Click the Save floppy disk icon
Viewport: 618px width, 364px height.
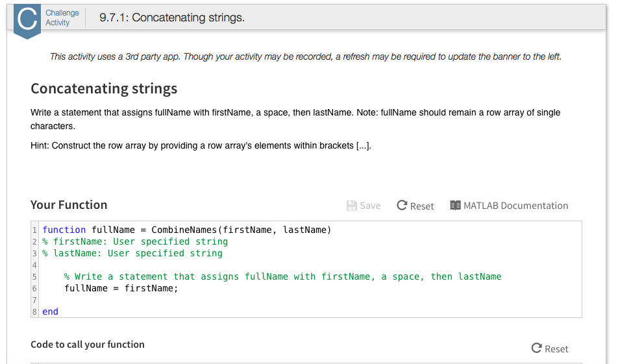pos(352,206)
